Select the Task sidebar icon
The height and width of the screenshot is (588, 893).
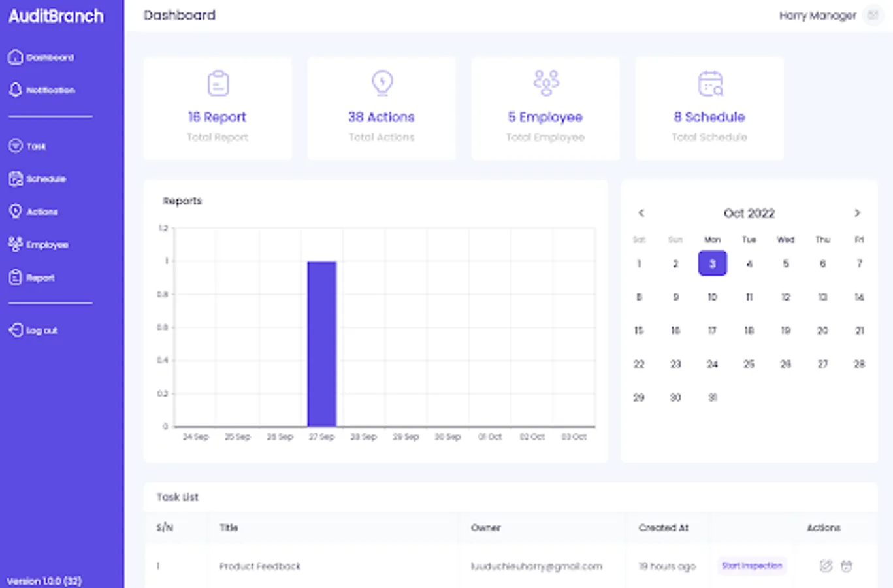[16, 146]
